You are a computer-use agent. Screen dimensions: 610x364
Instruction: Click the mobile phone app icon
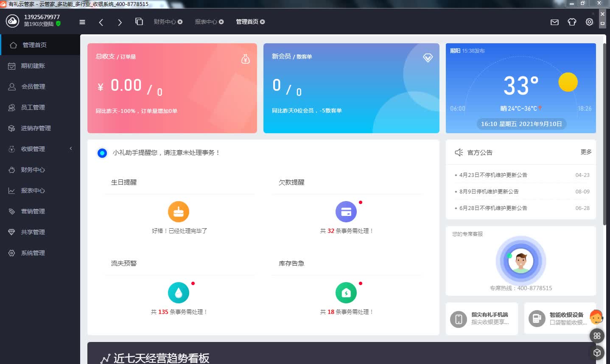coord(459,319)
